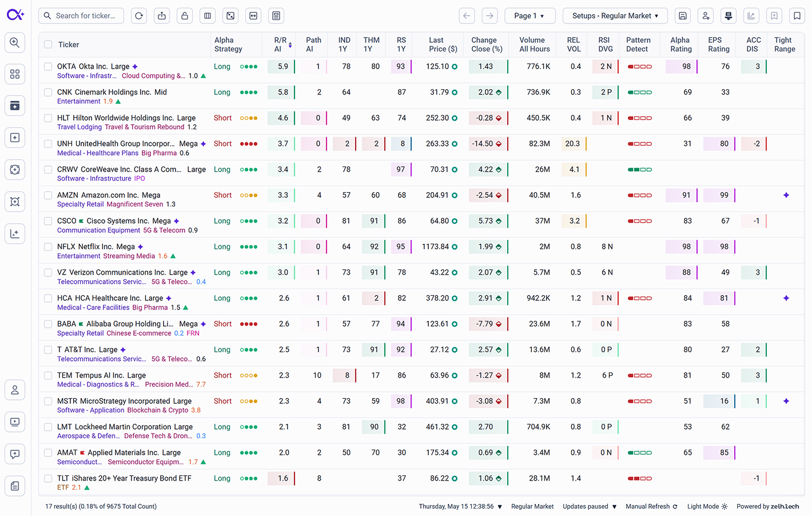The image size is (812, 516).
Task: Open the documentation sidebar icon at bottom
Action: (x=15, y=486)
